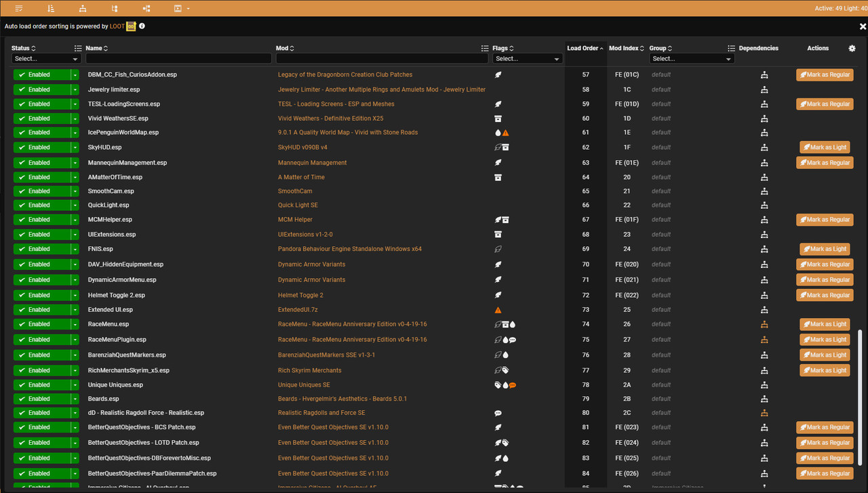Click the warning triangle on IcePenguinWorldMap.esp
The height and width of the screenshot is (493, 868).
pos(505,133)
